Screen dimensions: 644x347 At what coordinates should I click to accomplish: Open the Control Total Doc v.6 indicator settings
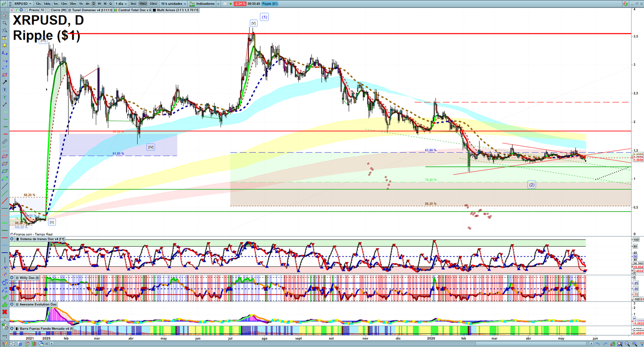coord(133,10)
